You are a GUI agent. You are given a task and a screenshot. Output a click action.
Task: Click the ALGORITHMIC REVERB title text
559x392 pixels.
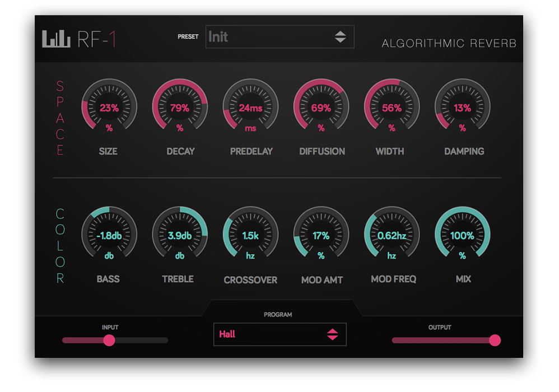click(x=449, y=43)
